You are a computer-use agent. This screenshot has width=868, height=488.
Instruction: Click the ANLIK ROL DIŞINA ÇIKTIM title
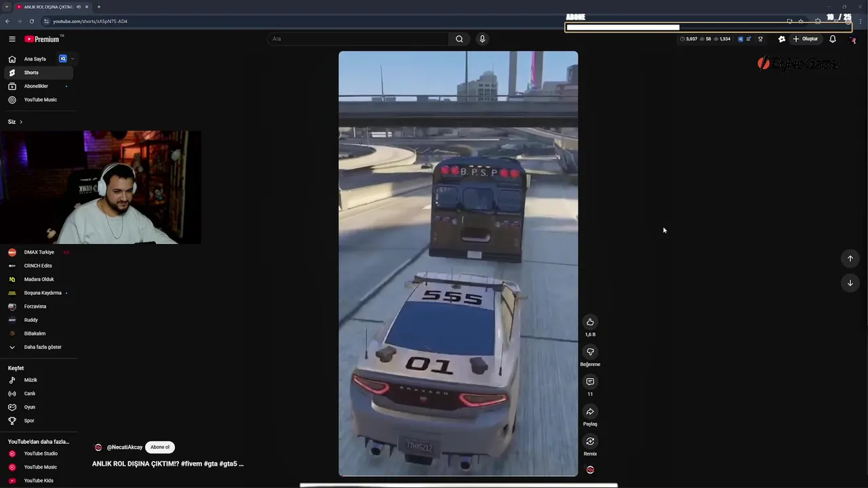(167, 464)
